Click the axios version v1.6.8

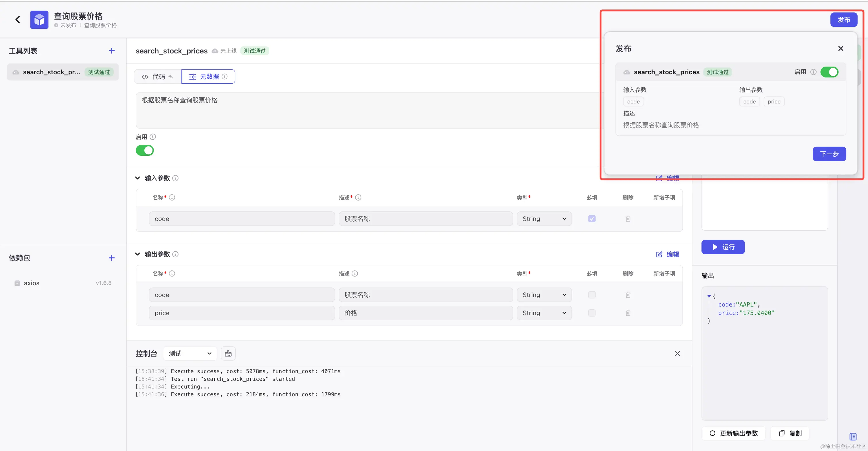coord(103,283)
